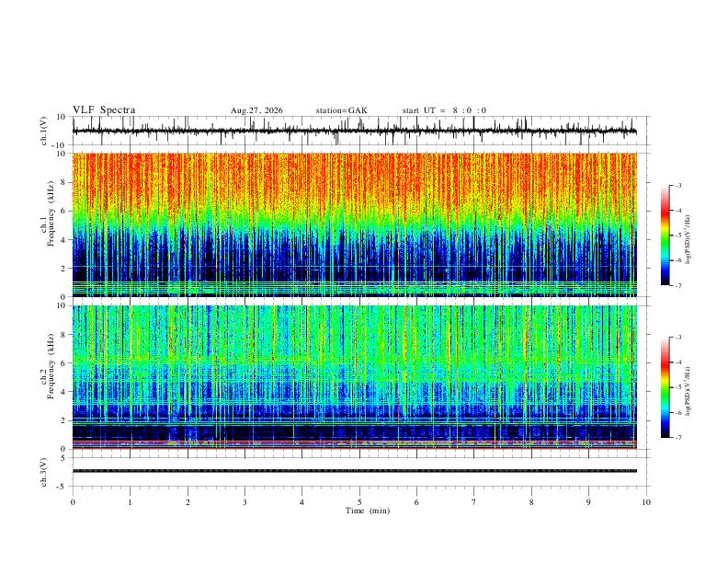Select the start UT time label
The width and height of the screenshot is (728, 563).
(444, 110)
